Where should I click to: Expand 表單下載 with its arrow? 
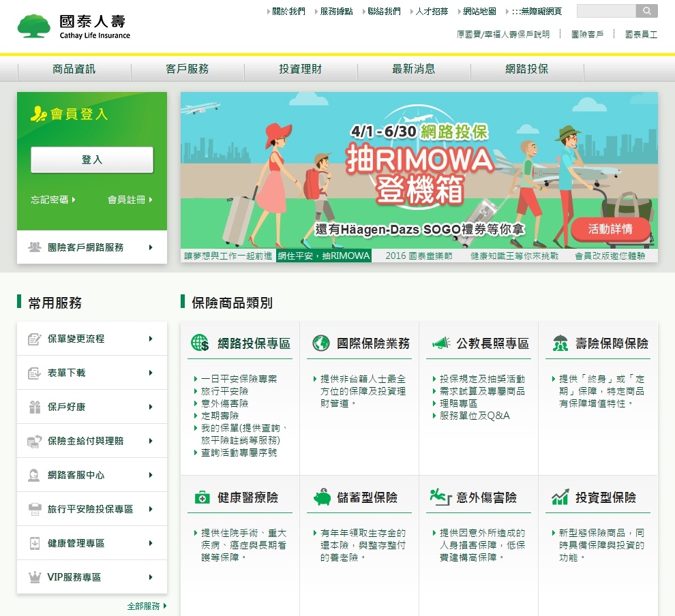click(x=151, y=373)
